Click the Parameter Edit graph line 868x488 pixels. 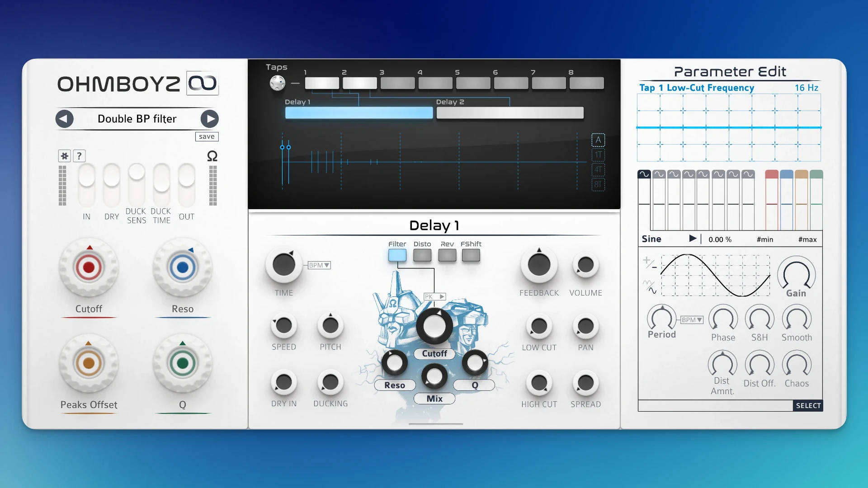coord(729,128)
